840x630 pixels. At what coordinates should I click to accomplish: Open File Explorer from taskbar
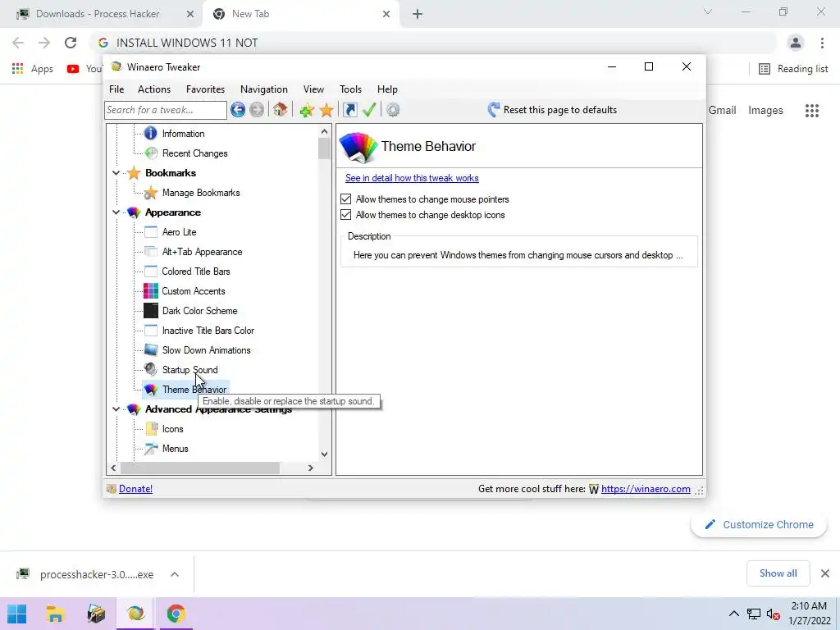55,614
